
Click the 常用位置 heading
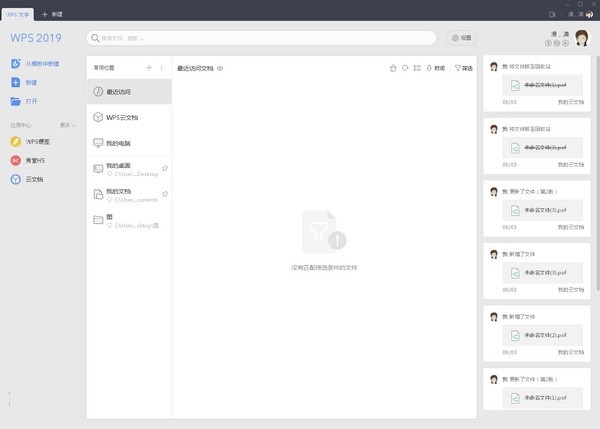click(104, 68)
